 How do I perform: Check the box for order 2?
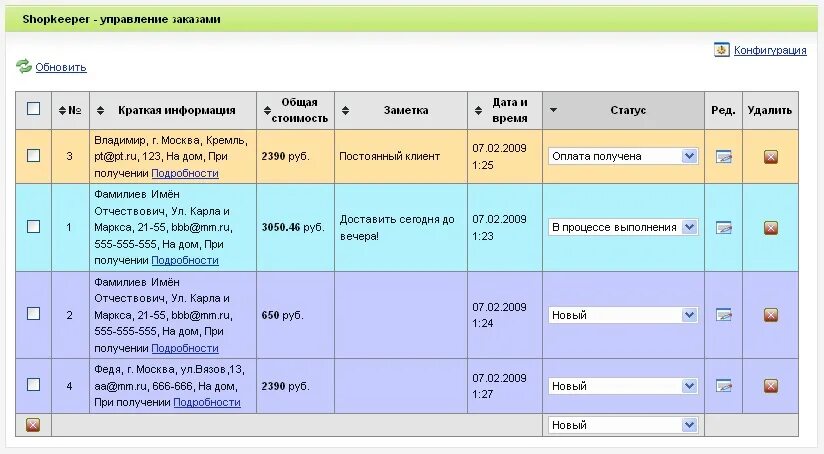(x=33, y=314)
